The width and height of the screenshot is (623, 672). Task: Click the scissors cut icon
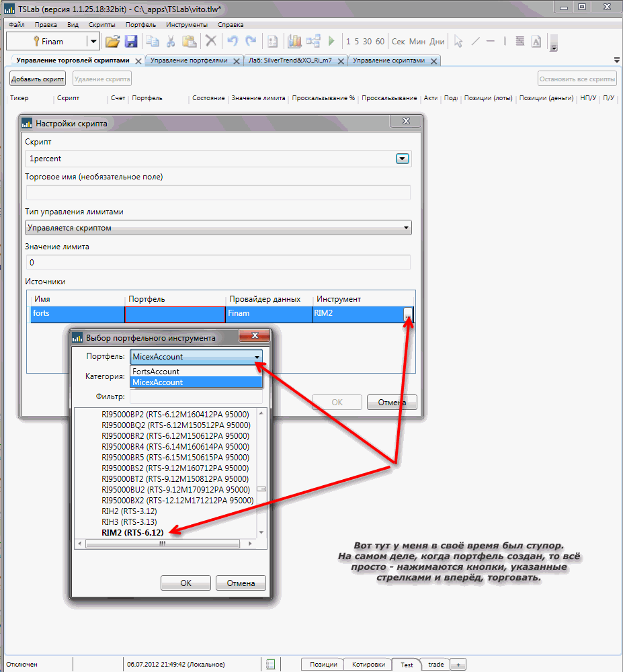[x=171, y=41]
